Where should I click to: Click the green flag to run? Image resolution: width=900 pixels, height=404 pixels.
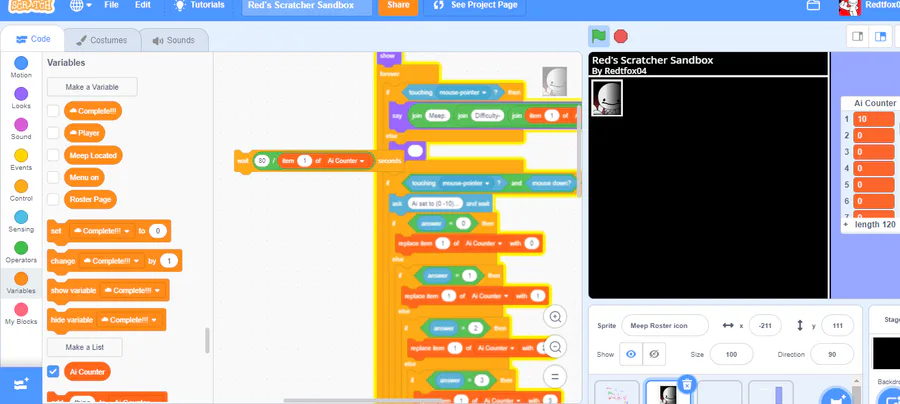(599, 36)
